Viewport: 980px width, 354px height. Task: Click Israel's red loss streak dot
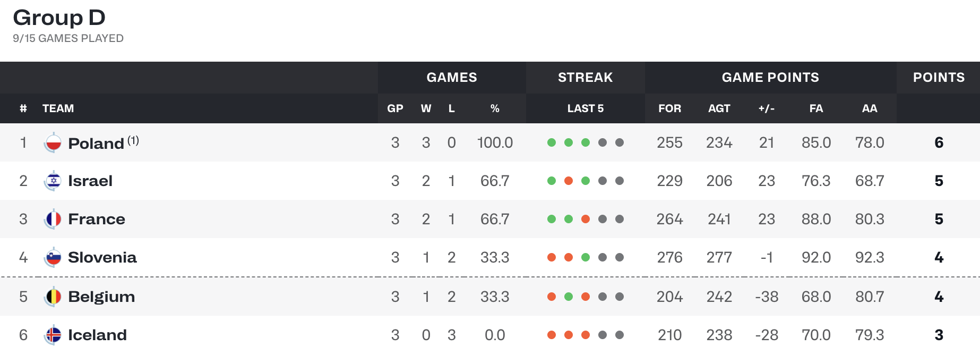(x=569, y=181)
